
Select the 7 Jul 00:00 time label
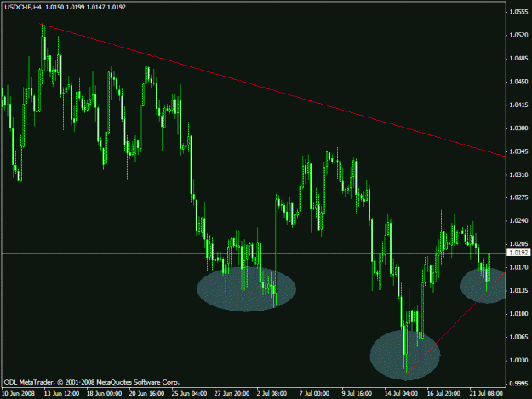[x=314, y=394]
